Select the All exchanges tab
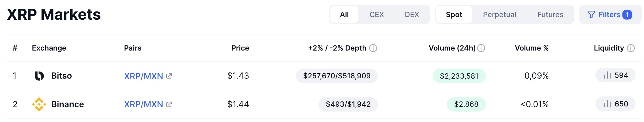The width and height of the screenshot is (644, 122). point(344,15)
